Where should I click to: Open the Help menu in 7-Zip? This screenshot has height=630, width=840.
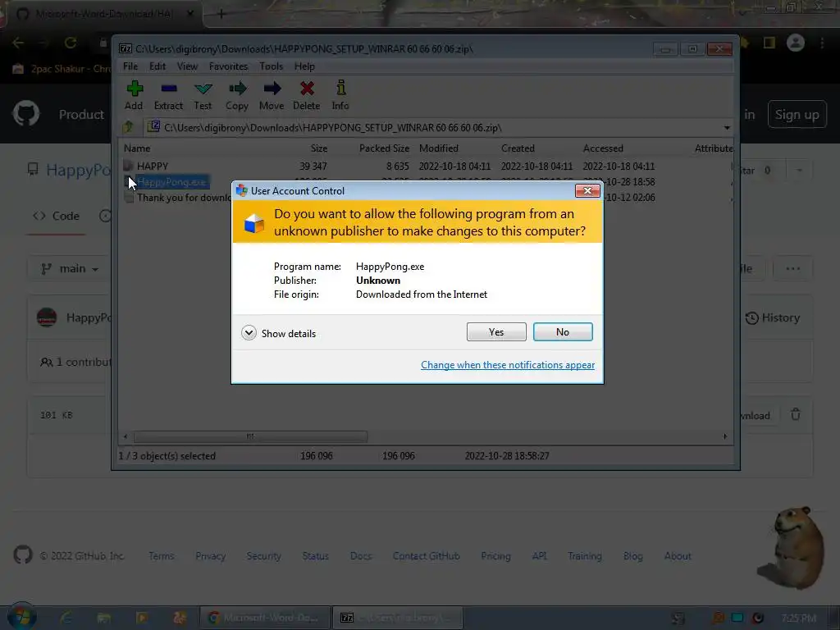pos(304,66)
